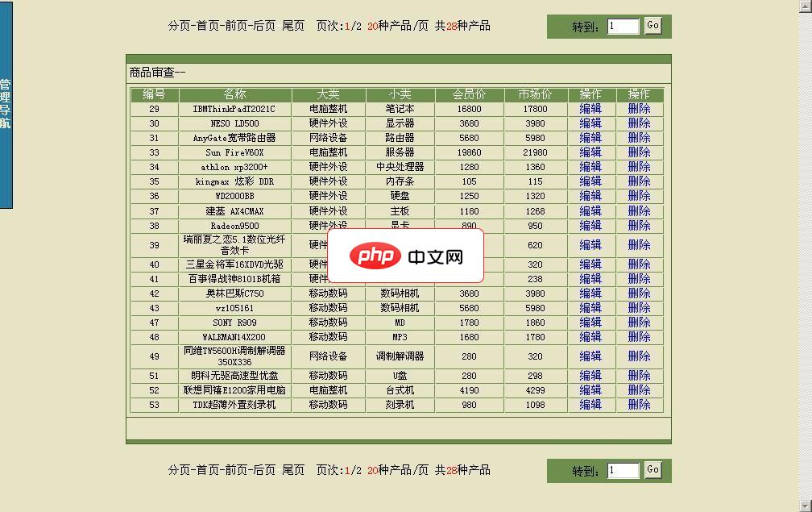Edit product 29 IBMThinkPadT2021C
The image size is (812, 512).
[x=590, y=109]
